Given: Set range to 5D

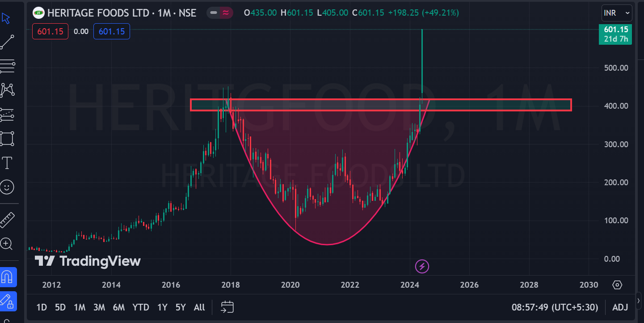Looking at the screenshot, I should point(60,307).
